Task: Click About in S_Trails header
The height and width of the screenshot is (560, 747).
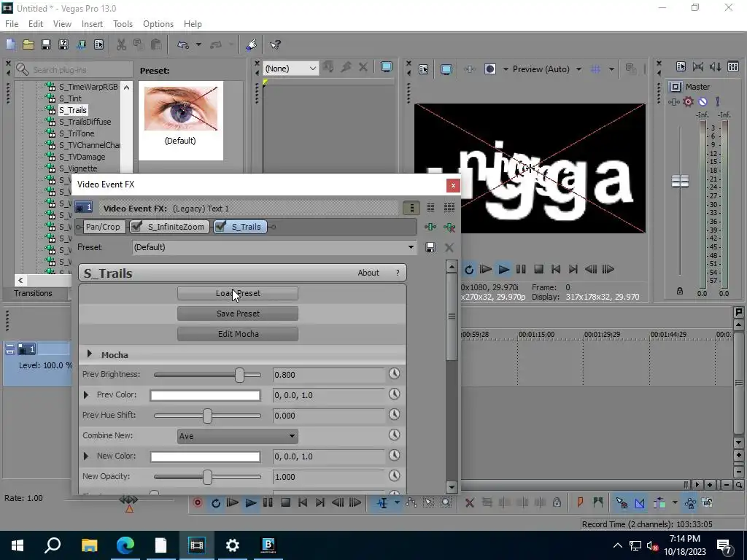Action: [368, 273]
